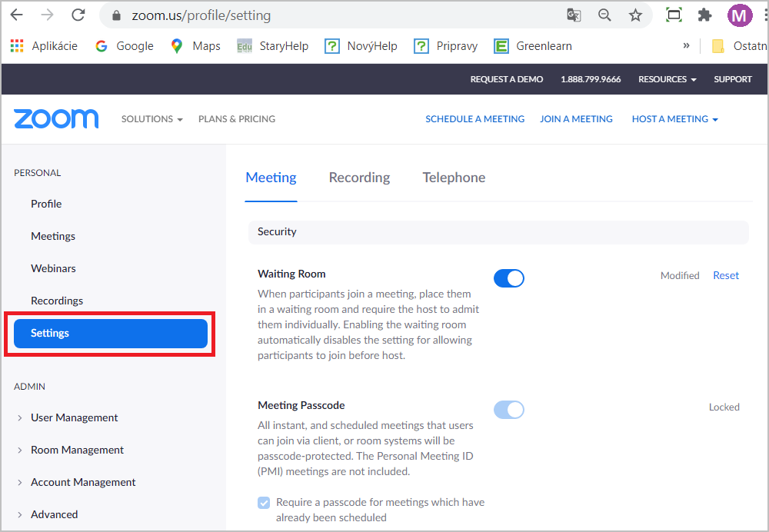The width and height of the screenshot is (769, 532).
Task: Click the browser back arrow
Action: [x=17, y=15]
